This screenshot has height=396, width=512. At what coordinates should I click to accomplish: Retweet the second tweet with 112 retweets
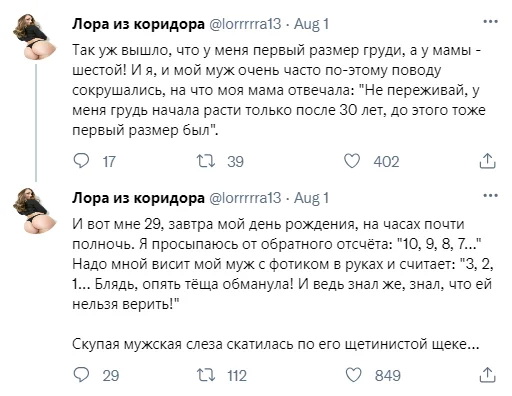point(206,375)
